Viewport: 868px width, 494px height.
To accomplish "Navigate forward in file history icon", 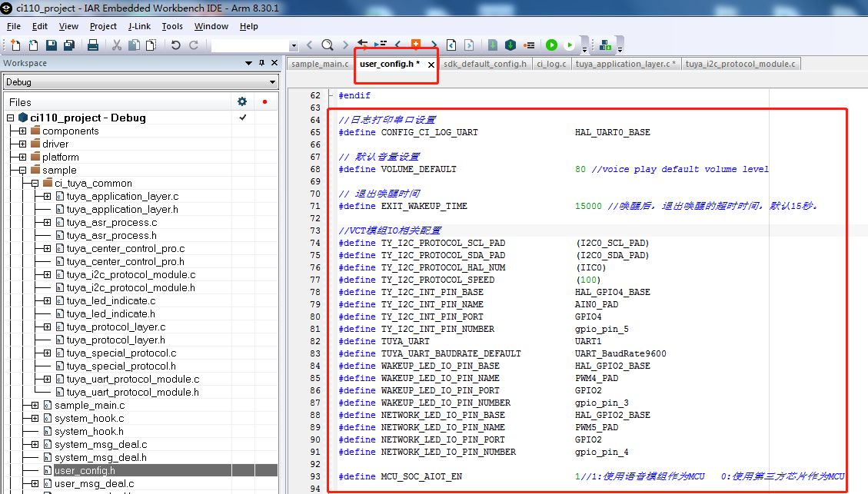I will pos(469,45).
